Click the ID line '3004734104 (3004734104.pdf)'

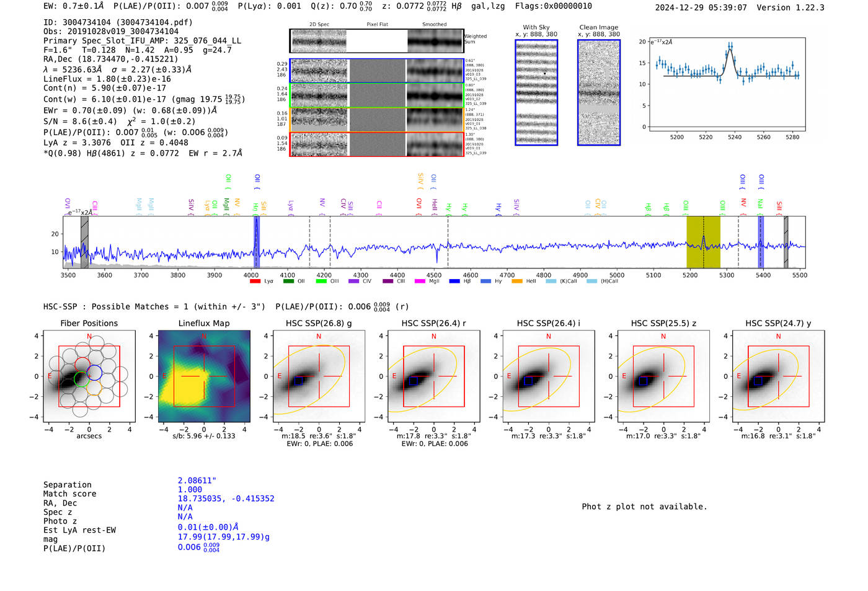click(118, 22)
